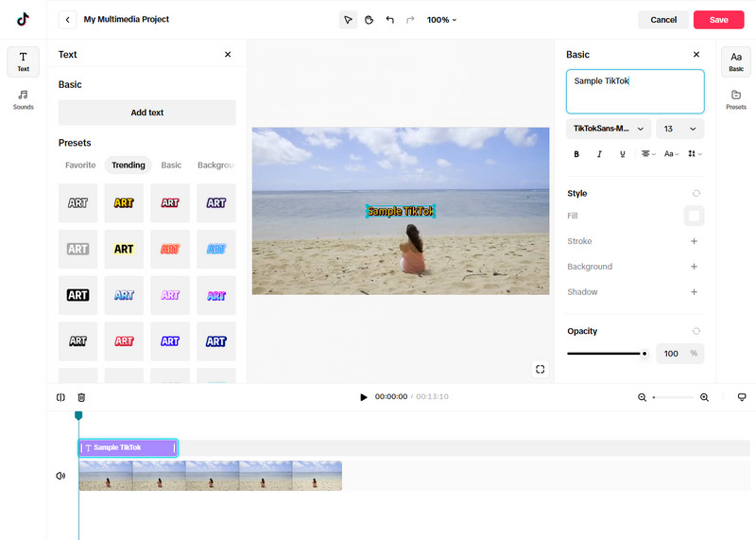Apply the ART preset with grey box background
The image size is (756, 540).
coord(77,249)
